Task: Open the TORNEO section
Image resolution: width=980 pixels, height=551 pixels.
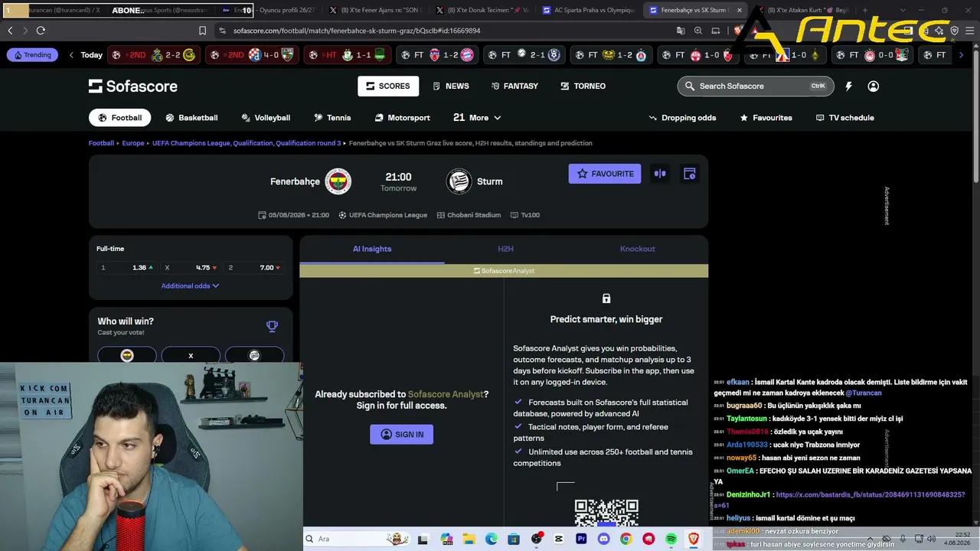Action: click(583, 86)
